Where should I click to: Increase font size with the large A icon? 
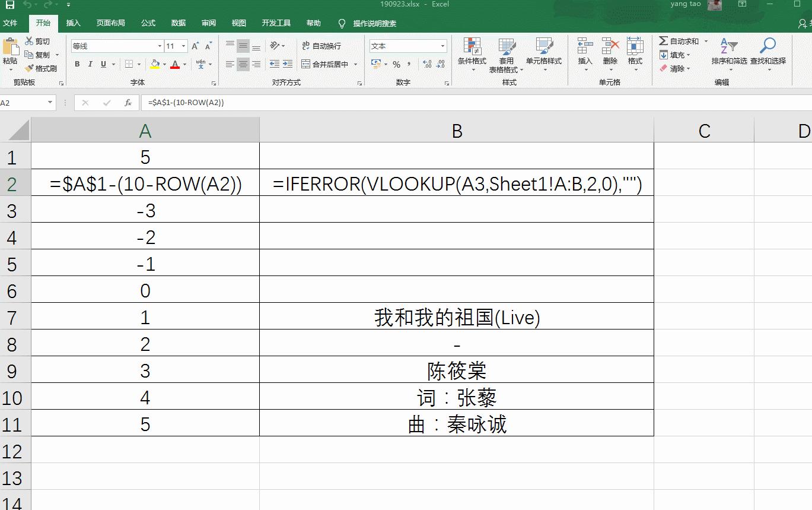coord(196,46)
